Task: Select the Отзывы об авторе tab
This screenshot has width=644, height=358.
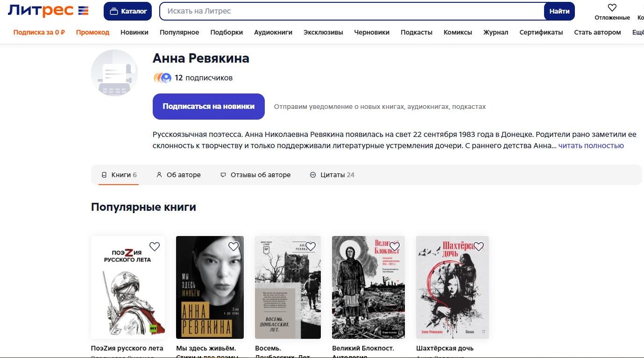Action: click(x=255, y=175)
